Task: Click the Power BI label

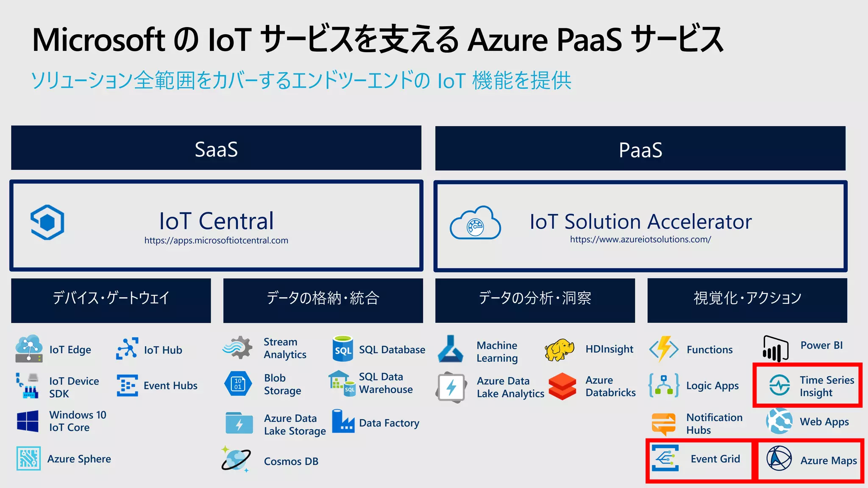Action: point(821,345)
